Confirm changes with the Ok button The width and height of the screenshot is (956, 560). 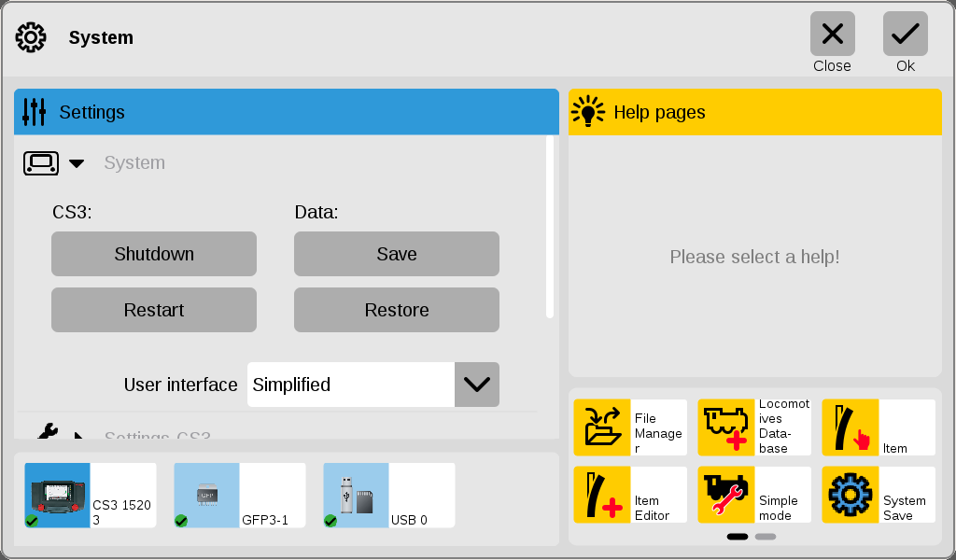(904, 35)
